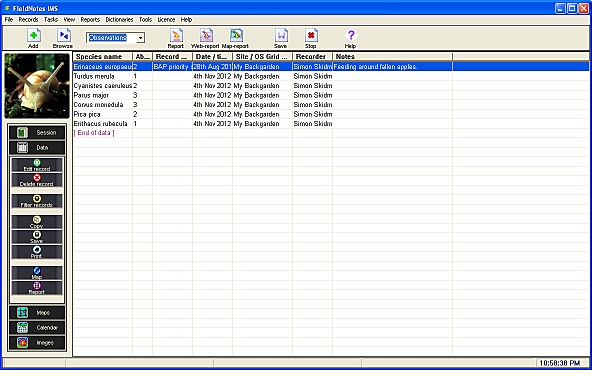
Task: Open the Records menu
Action: click(28, 20)
